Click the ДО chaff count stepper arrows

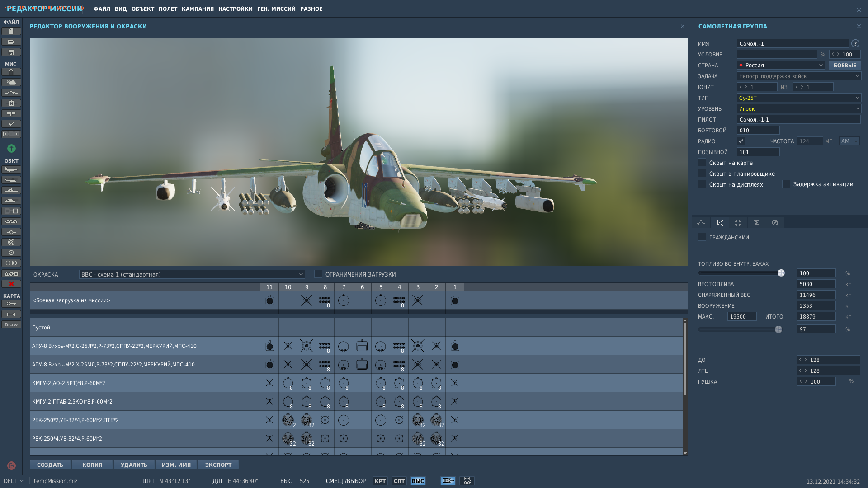(x=803, y=360)
